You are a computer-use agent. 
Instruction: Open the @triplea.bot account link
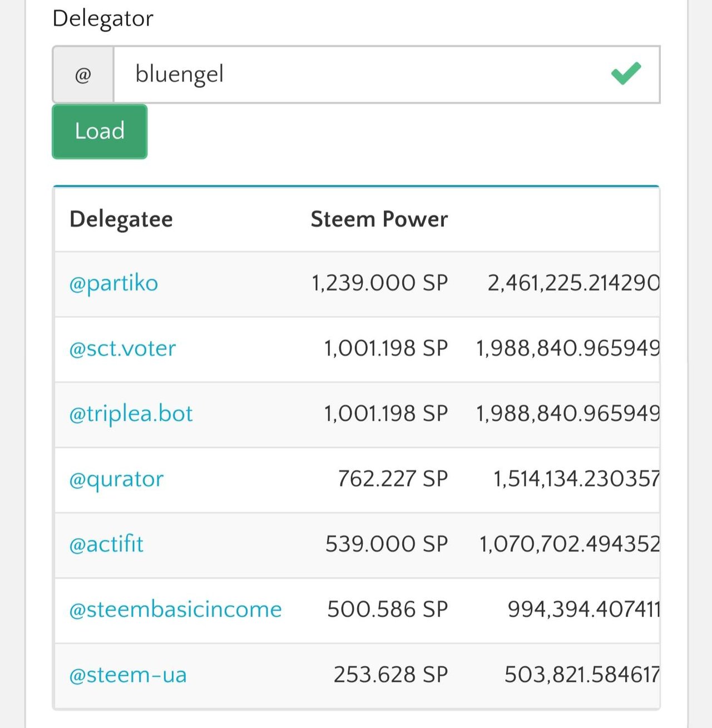click(131, 414)
